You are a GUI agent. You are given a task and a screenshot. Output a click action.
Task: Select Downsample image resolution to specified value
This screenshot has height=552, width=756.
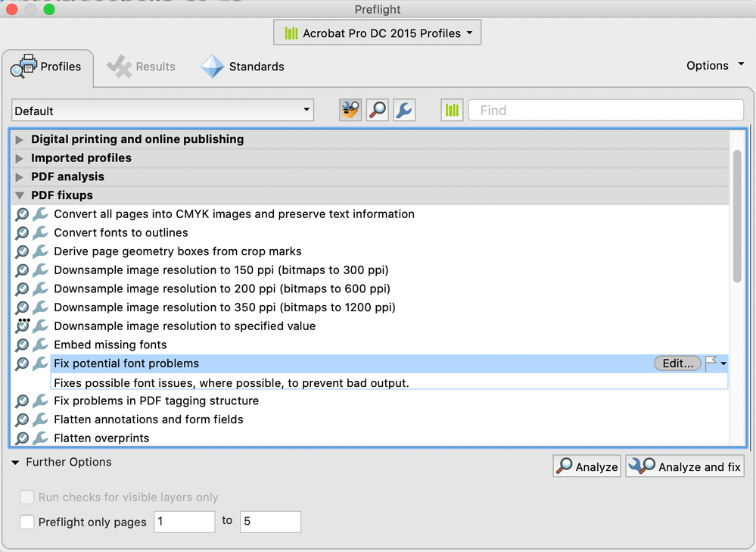pyautogui.click(x=185, y=326)
